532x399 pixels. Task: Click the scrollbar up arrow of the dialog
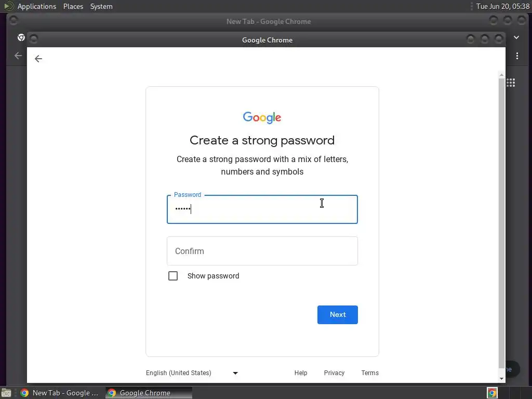point(501,75)
